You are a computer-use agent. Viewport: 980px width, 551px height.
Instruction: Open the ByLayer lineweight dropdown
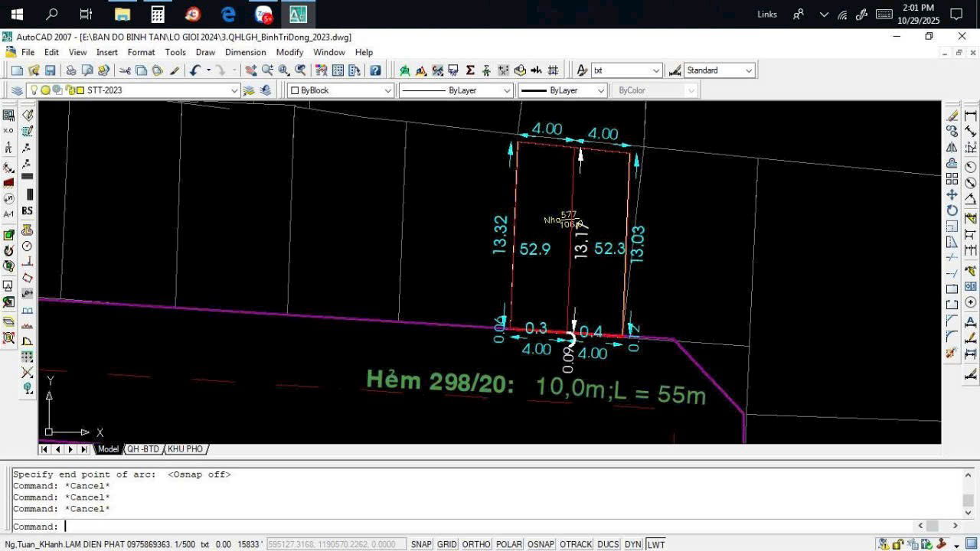point(601,90)
